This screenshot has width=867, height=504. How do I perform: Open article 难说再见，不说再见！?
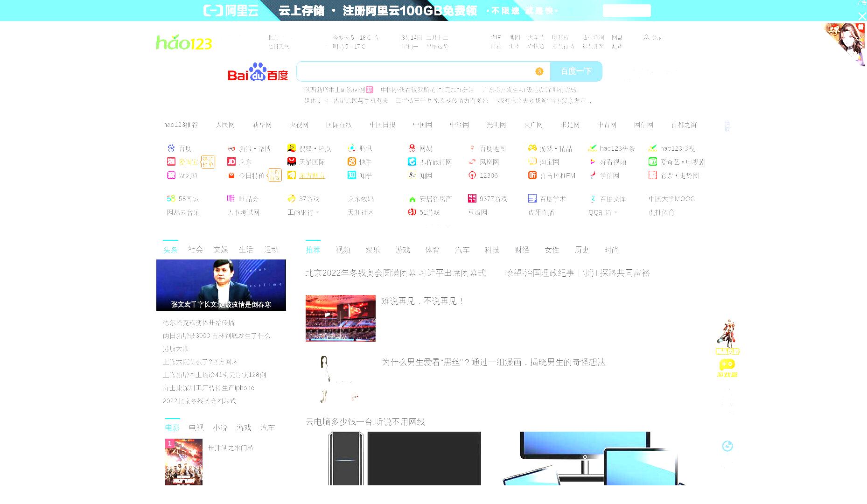(423, 301)
